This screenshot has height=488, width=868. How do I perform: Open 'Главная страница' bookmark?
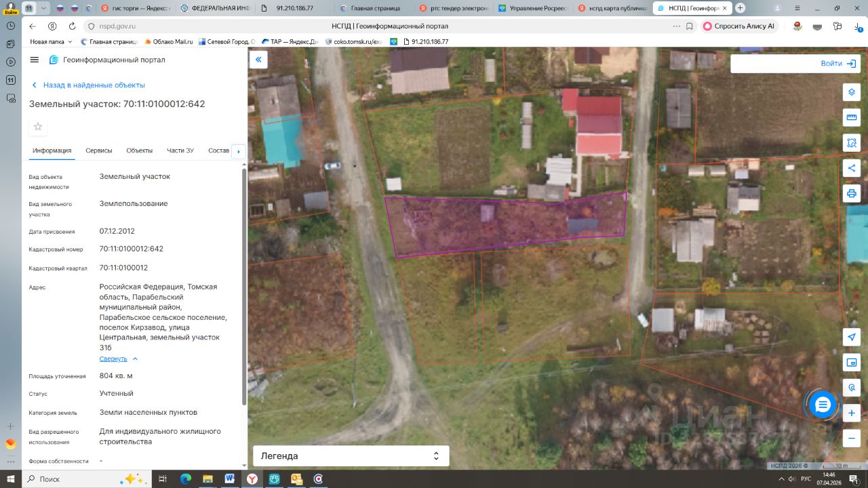[x=108, y=41]
